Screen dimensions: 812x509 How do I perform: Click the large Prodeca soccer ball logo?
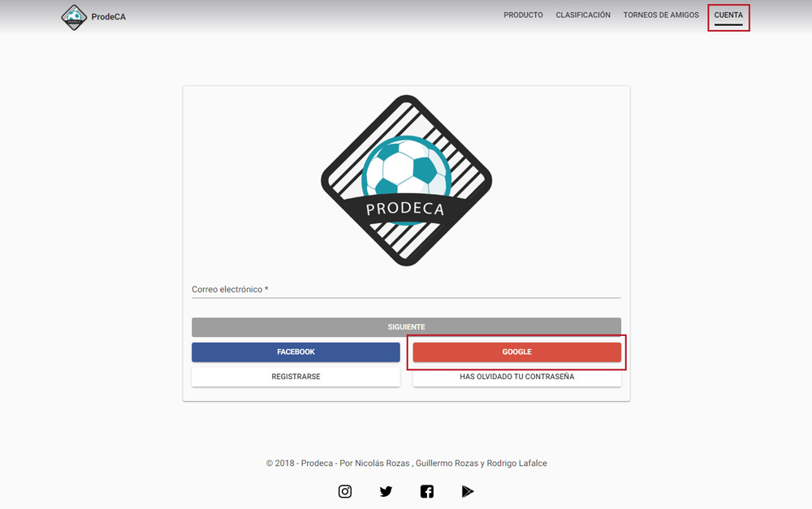point(406,180)
